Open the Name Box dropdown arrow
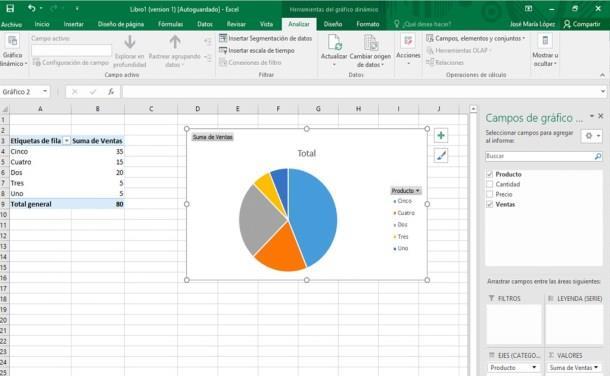 (x=45, y=92)
